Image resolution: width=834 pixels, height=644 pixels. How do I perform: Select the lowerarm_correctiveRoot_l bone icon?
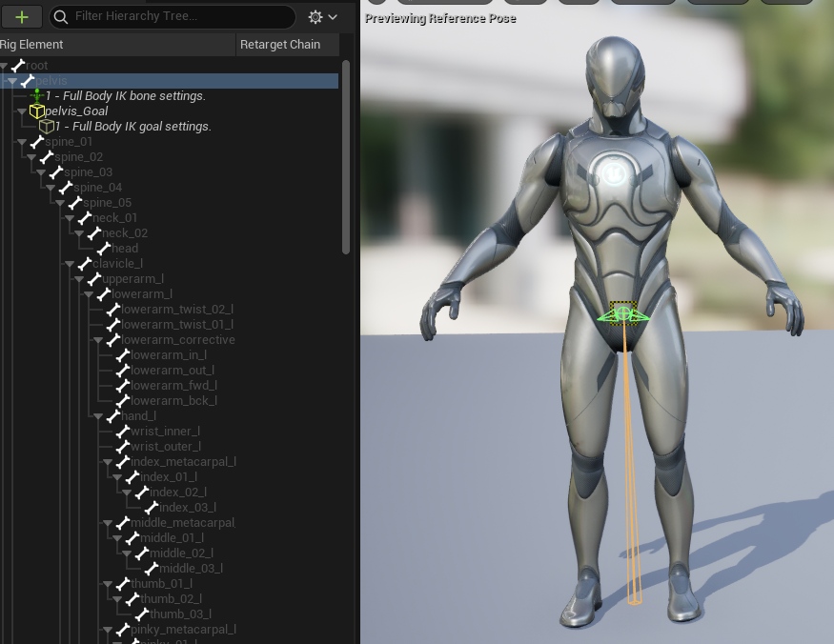(113, 340)
